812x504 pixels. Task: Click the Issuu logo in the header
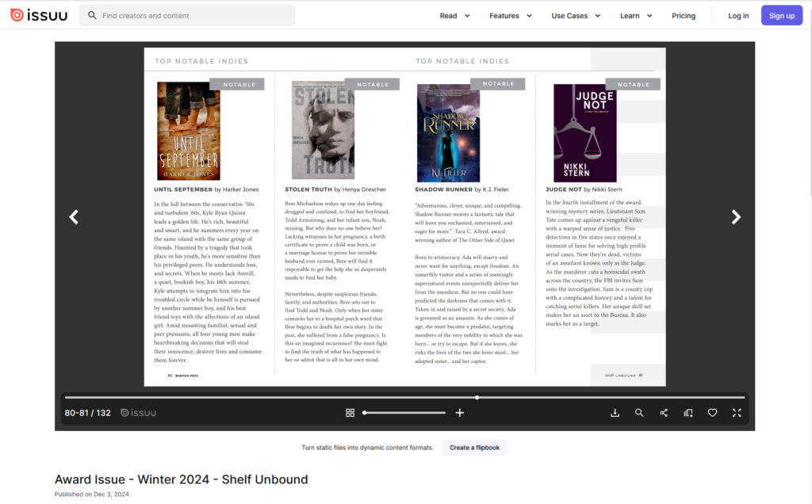(x=38, y=15)
